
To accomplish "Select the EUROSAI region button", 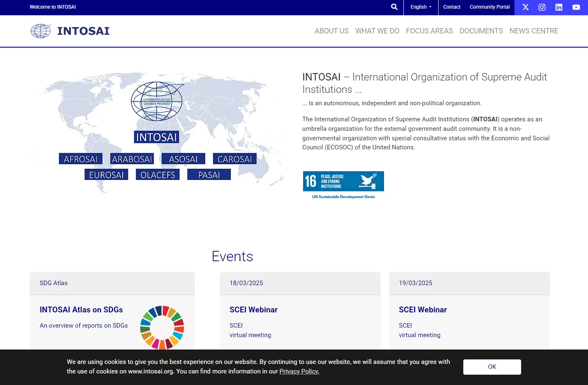I will pyautogui.click(x=107, y=175).
